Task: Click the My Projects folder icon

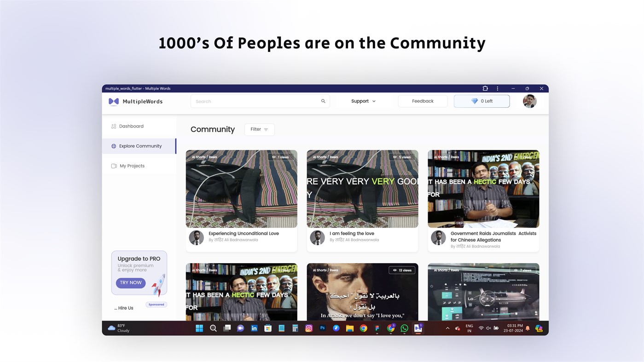Action: click(113, 166)
